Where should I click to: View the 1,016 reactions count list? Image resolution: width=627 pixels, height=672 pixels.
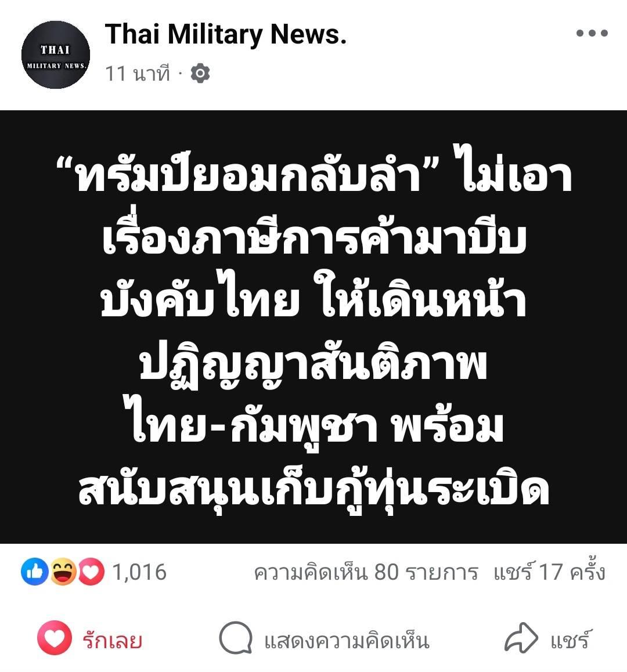point(139,572)
